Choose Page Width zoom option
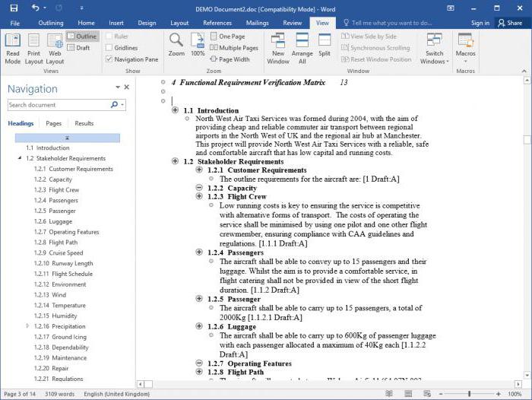532x400 pixels. [x=230, y=59]
